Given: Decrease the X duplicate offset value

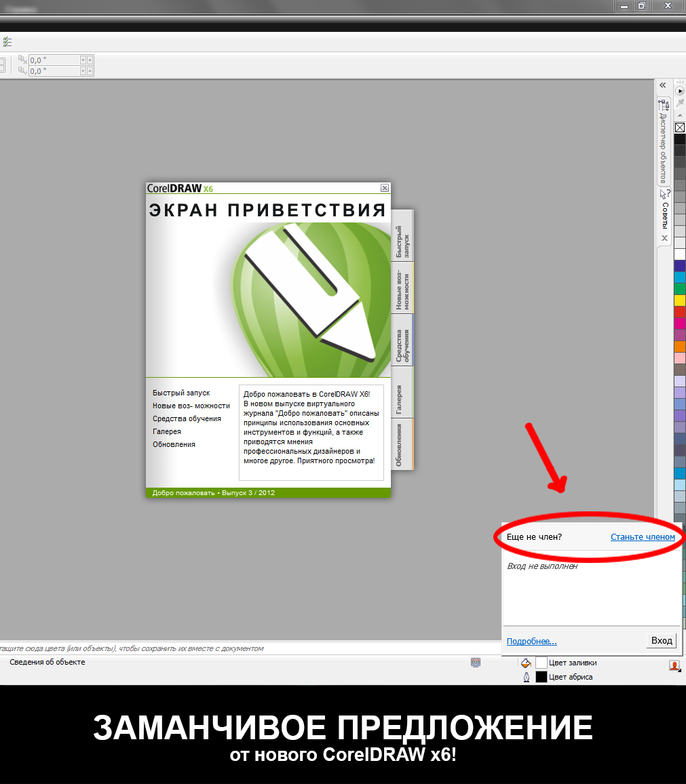Looking at the screenshot, I should [83, 60].
